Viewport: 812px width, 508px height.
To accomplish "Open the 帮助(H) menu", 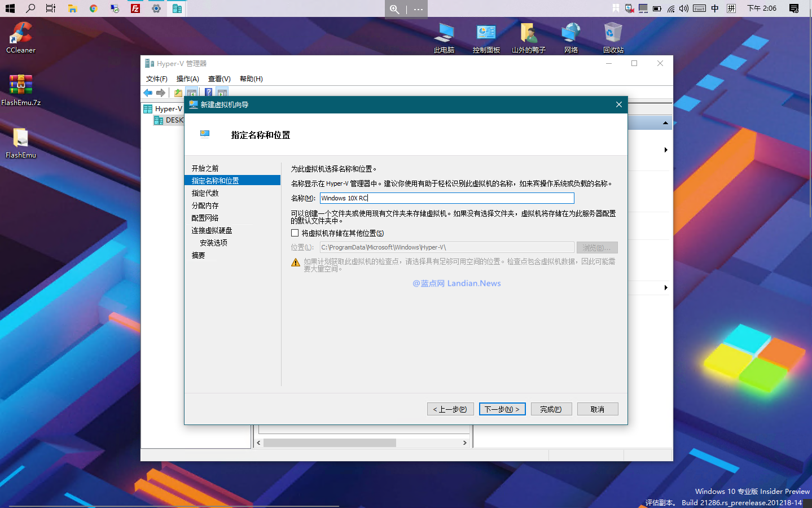I will (x=251, y=79).
